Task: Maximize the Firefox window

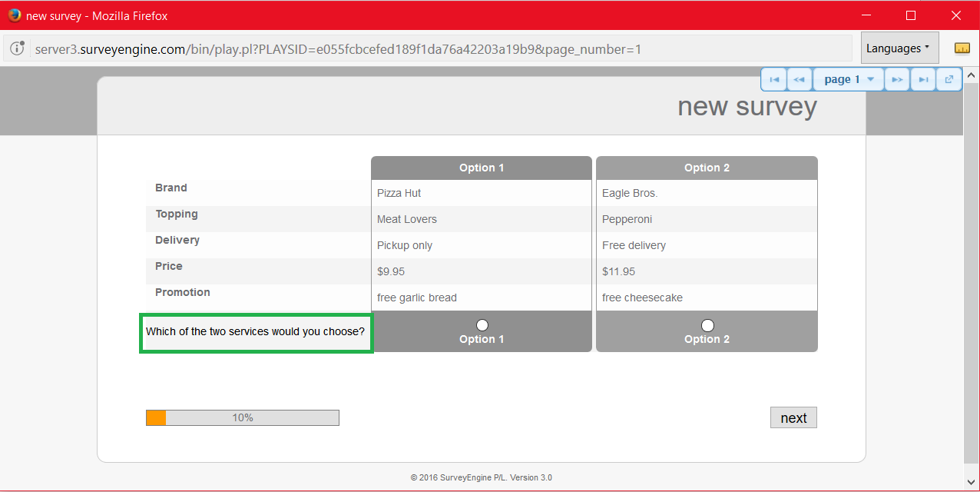Action: point(911,15)
